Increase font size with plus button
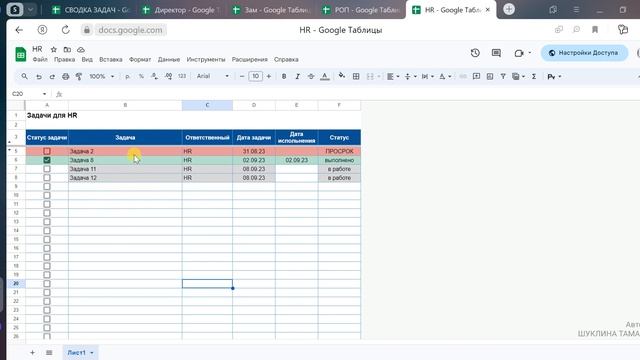Screen dimensions: 640x360 pyautogui.click(x=269, y=76)
